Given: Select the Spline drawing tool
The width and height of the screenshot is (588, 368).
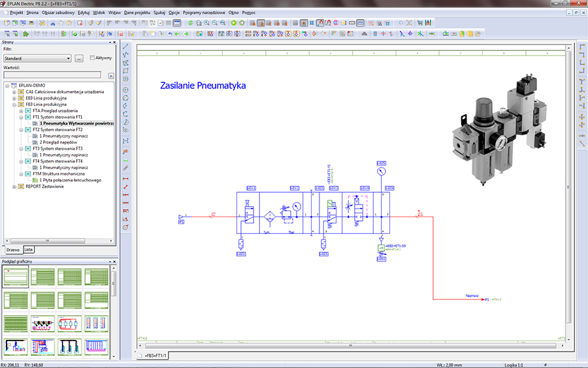Looking at the screenshot, I should (125, 141).
